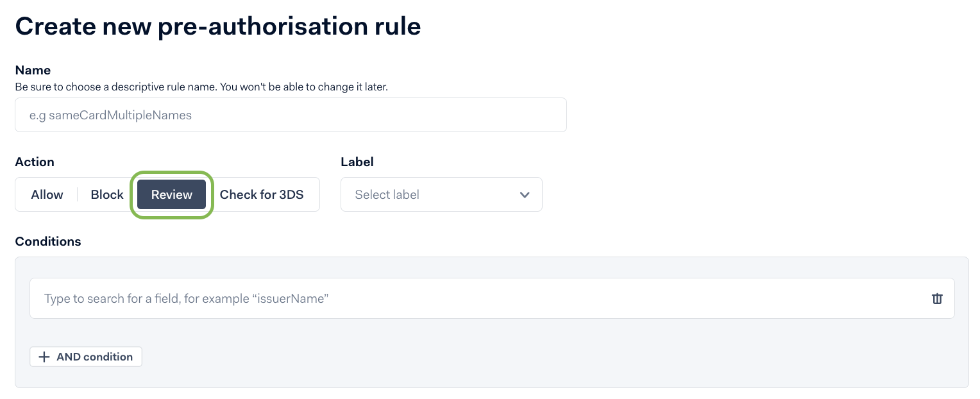Screen dimensions: 980x399
Task: Click the condition field search box
Action: [492, 298]
